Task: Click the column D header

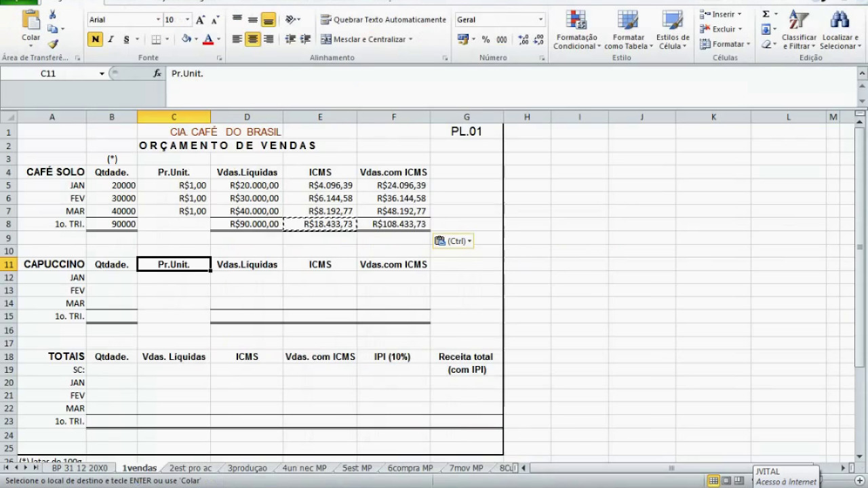Action: click(247, 117)
